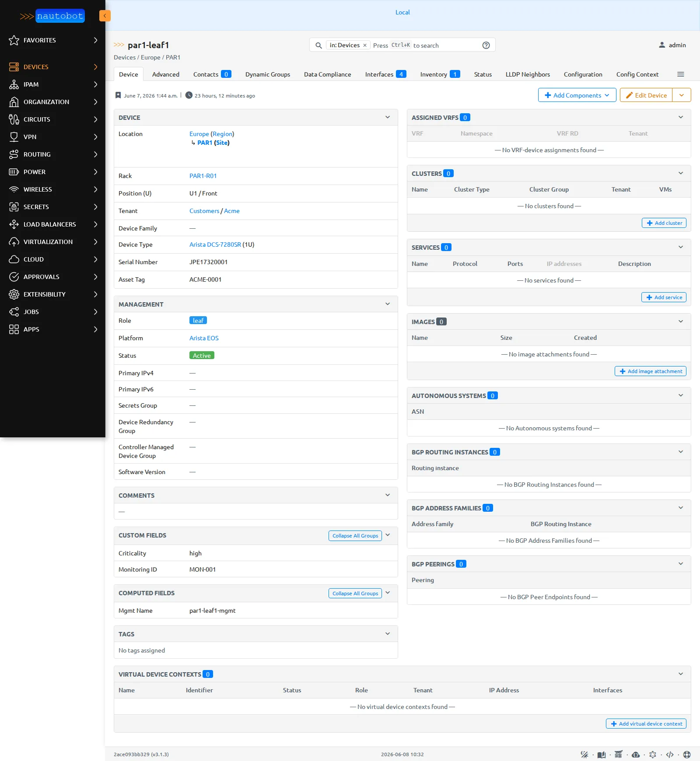Open Jobs icon in sidebar
Image resolution: width=700 pixels, height=761 pixels.
[x=14, y=312]
